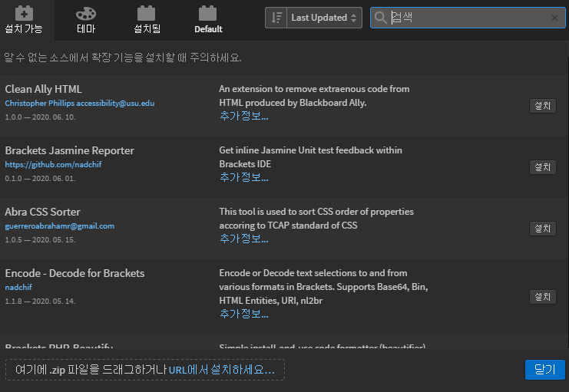Click author link Christopher Phillips accessibility@usu.edu
Viewport: 569px width, 392px height.
coord(79,103)
